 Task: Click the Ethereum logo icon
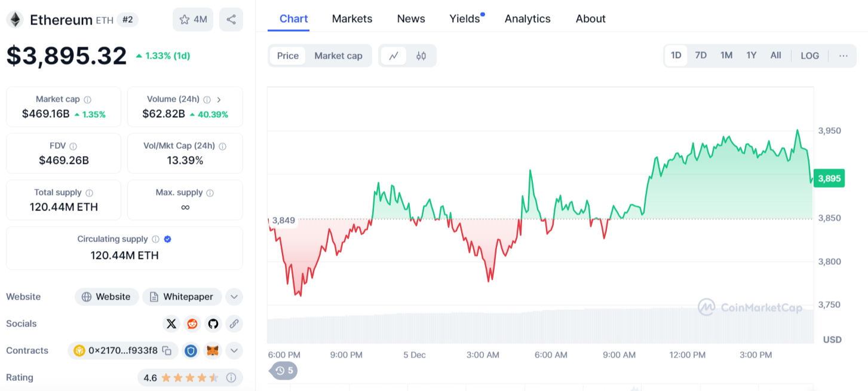[x=14, y=20]
